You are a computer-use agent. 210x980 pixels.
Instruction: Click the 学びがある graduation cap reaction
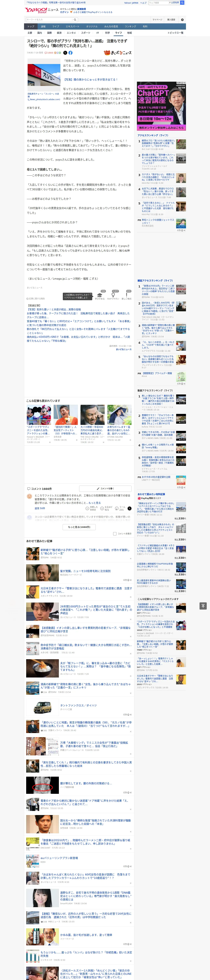click(100, 295)
